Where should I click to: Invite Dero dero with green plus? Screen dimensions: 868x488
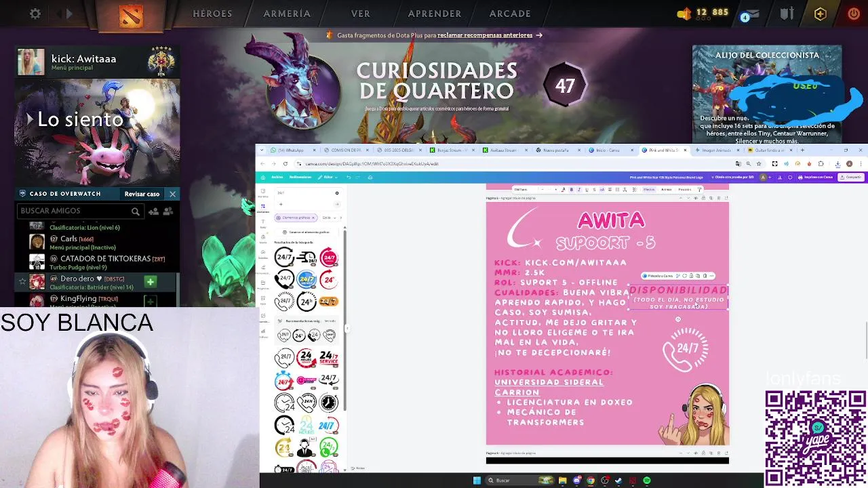coord(151,281)
